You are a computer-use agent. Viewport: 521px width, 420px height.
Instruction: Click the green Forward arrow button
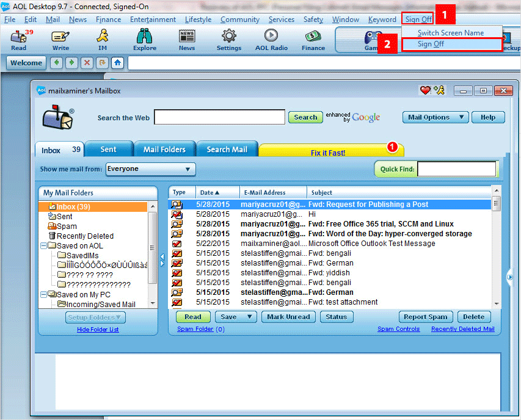pos(72,62)
